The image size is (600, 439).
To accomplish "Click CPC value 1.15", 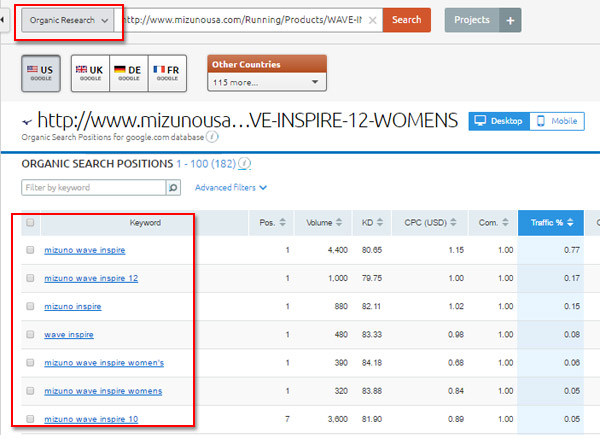I will [456, 250].
